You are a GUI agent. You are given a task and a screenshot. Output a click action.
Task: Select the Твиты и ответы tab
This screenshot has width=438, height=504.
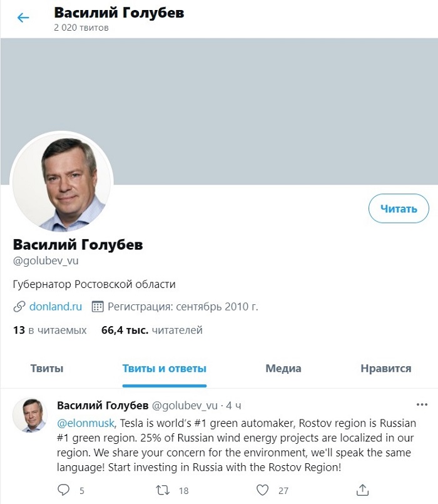[x=165, y=369]
